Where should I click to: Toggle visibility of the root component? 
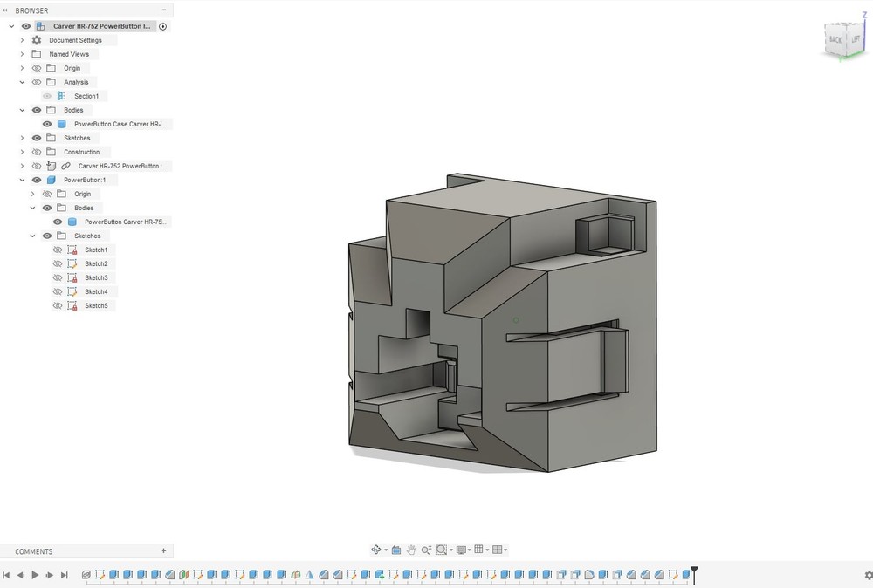click(x=25, y=26)
